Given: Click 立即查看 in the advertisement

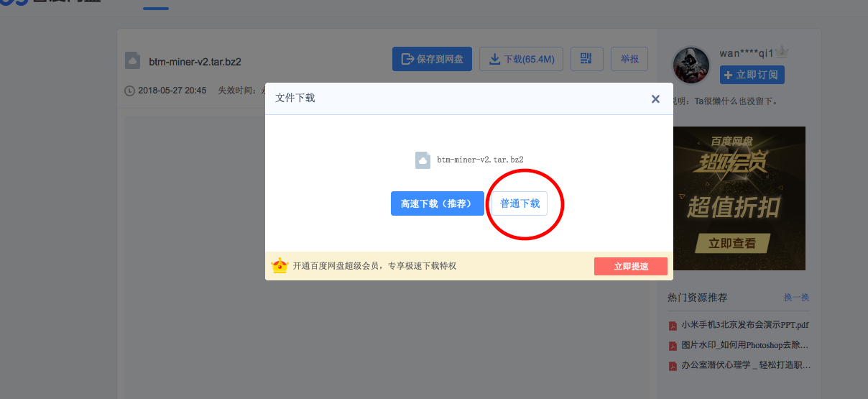Looking at the screenshot, I should click(732, 243).
